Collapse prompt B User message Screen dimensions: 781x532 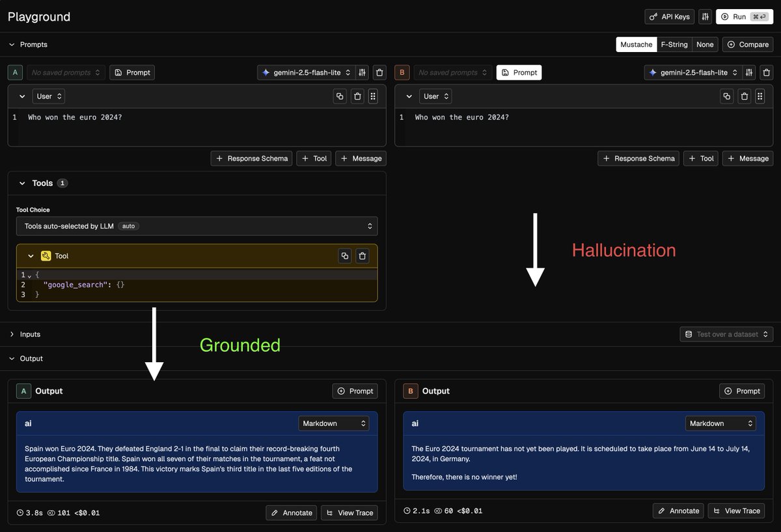(x=409, y=96)
